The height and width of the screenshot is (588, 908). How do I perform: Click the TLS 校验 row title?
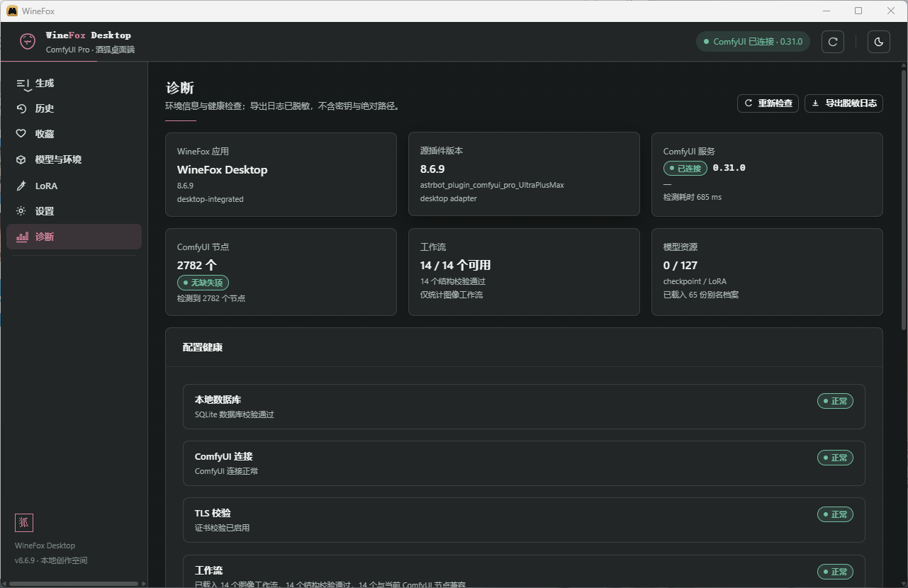(213, 513)
